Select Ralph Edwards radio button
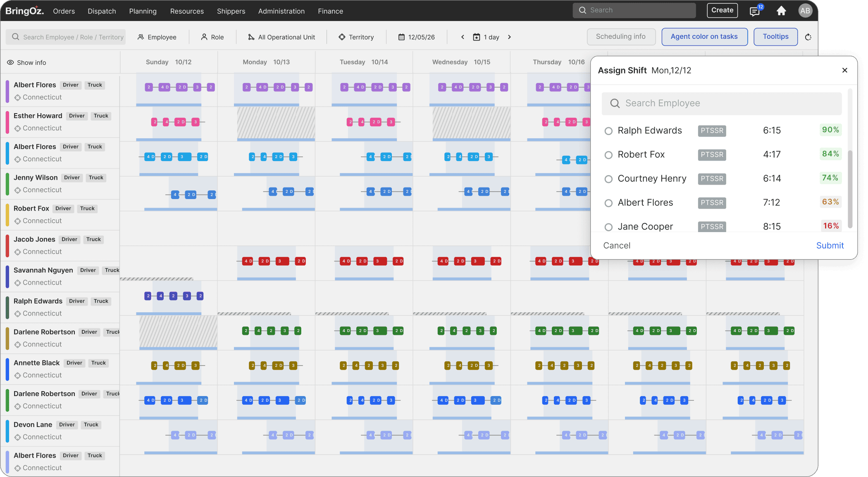 pyautogui.click(x=608, y=131)
